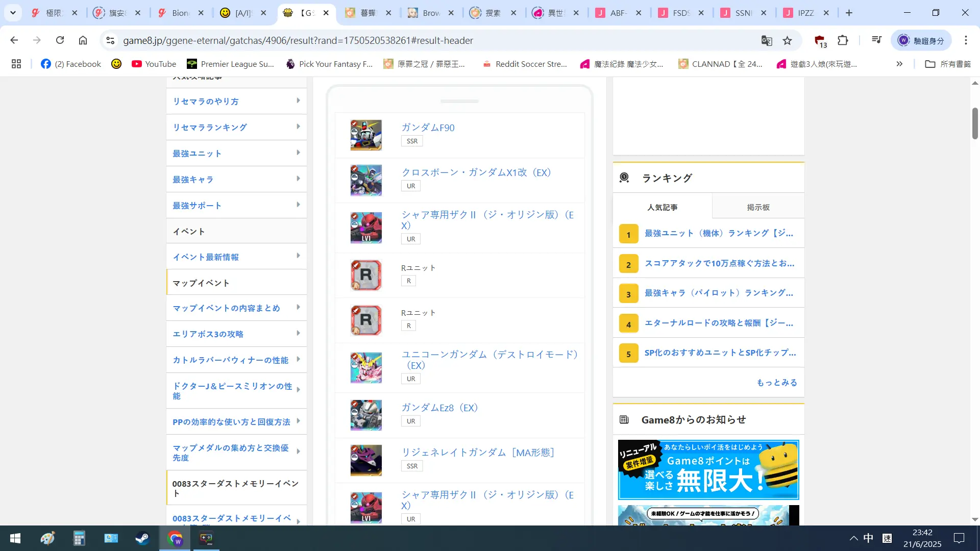The width and height of the screenshot is (980, 551).
Task: Open the 最強サポート sidebar item
Action: point(236,205)
